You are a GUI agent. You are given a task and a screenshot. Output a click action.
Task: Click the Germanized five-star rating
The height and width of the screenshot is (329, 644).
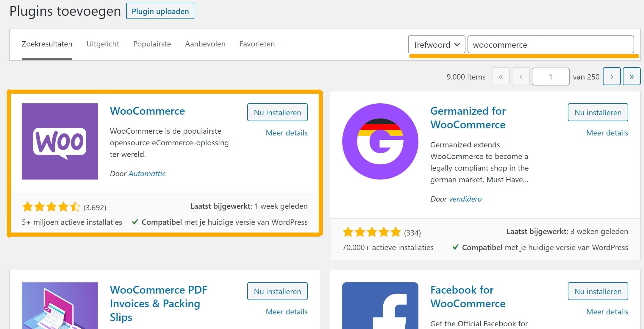click(372, 232)
